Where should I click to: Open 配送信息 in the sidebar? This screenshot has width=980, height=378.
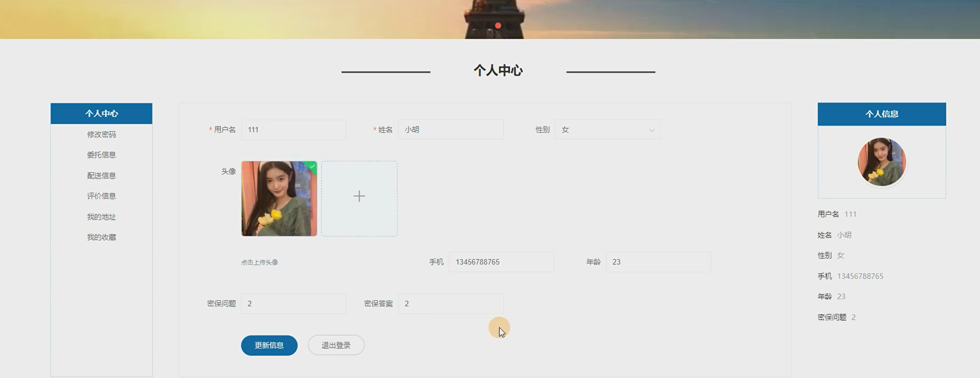click(x=101, y=176)
